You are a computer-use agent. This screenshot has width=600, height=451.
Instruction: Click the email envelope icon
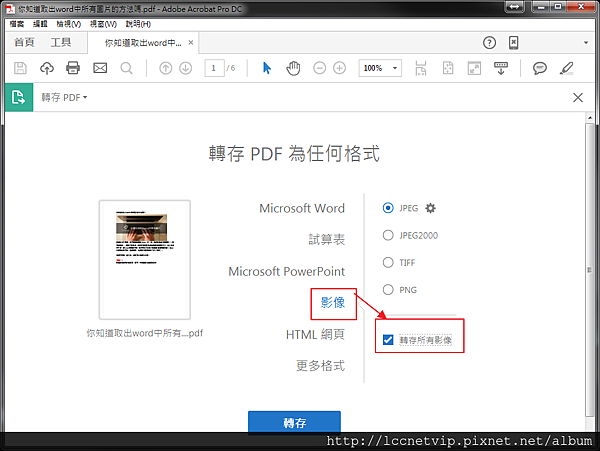coord(100,68)
